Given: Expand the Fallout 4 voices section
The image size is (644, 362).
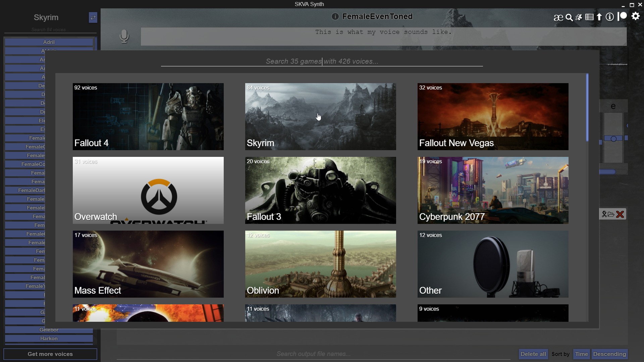Looking at the screenshot, I should click(x=148, y=117).
